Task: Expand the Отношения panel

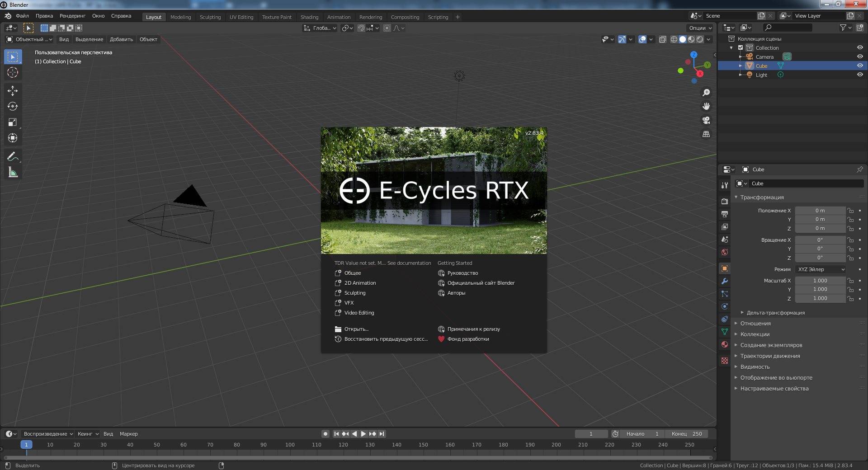Action: [755, 324]
